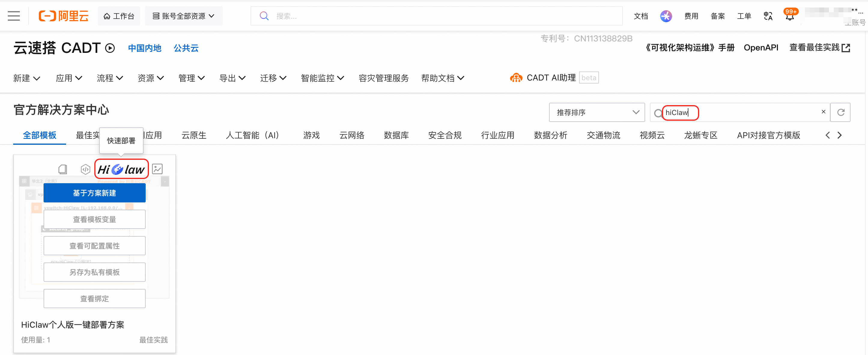Open the《可视化架构运维》手册 link
The width and height of the screenshot is (868, 355).
688,47
